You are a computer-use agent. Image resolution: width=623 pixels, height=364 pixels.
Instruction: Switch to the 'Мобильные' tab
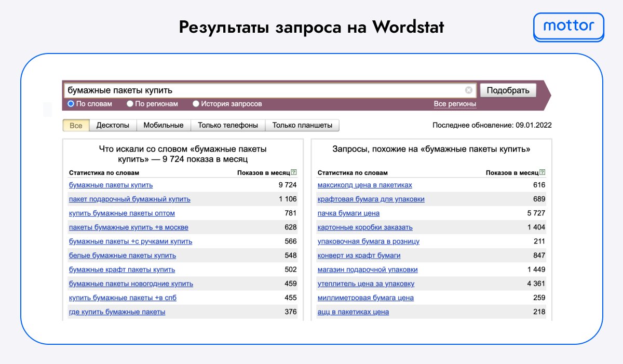coord(164,125)
